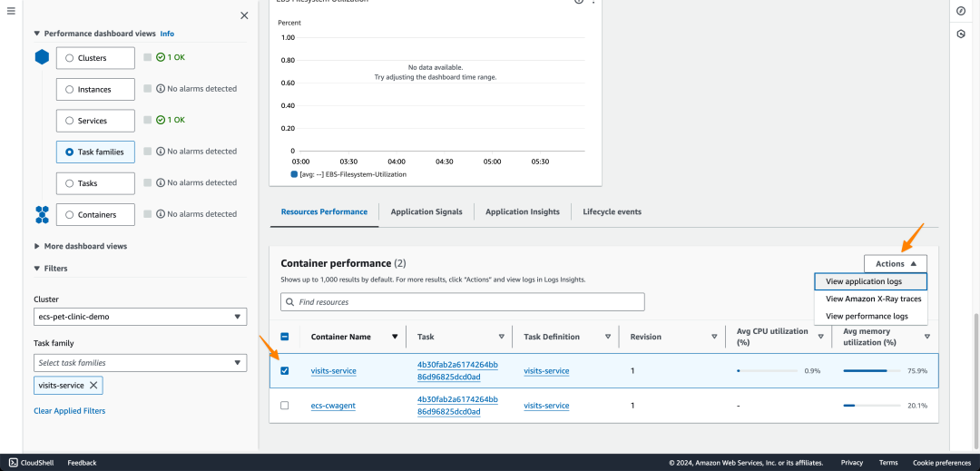Close the filters side panel
The width and height of the screenshot is (980, 471).
pos(244,15)
